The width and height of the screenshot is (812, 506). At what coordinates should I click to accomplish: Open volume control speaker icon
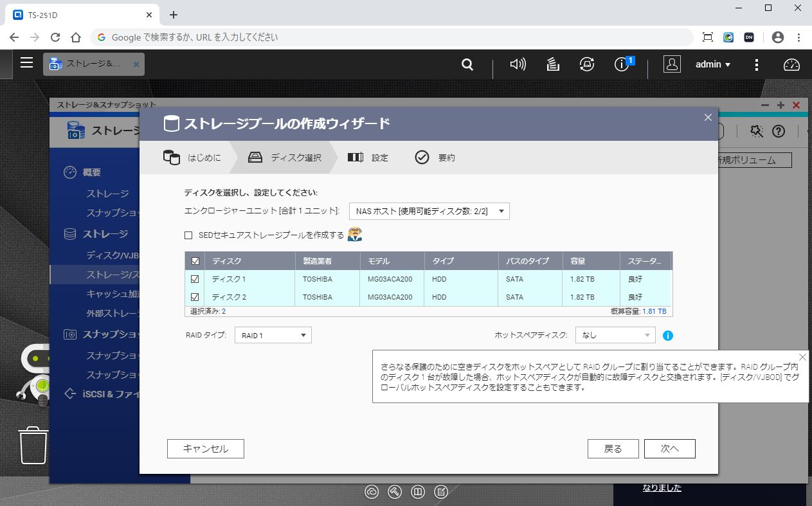point(518,64)
